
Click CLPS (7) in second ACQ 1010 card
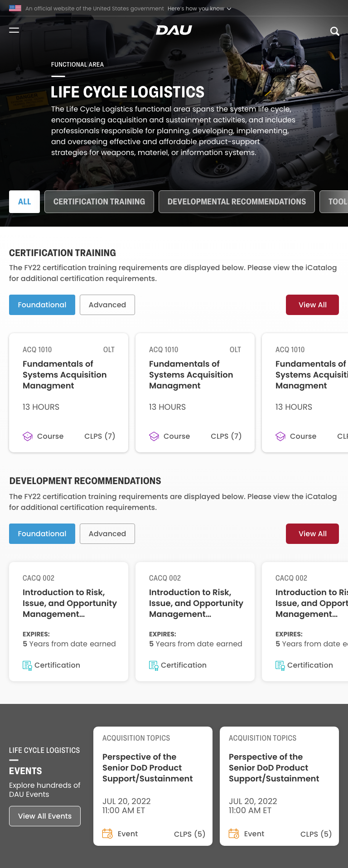(226, 436)
